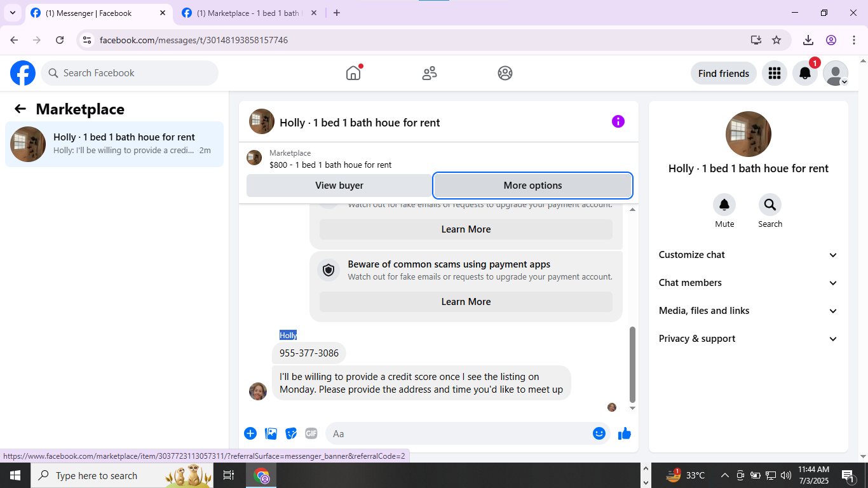The height and width of the screenshot is (488, 868).
Task: Select Holly conversation in Marketplace list
Action: [x=114, y=144]
